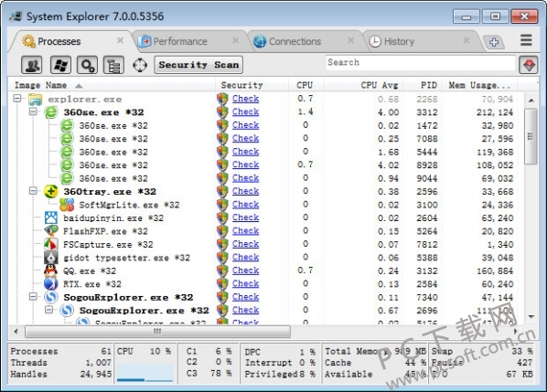
Task: Click the horizontal scrollbar thumb
Action: coord(157,332)
